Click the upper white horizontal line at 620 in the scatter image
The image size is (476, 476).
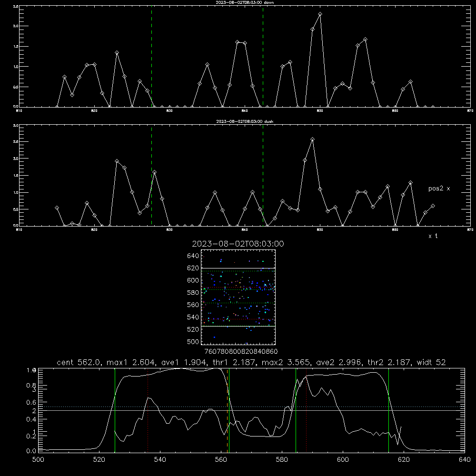tap(238, 268)
